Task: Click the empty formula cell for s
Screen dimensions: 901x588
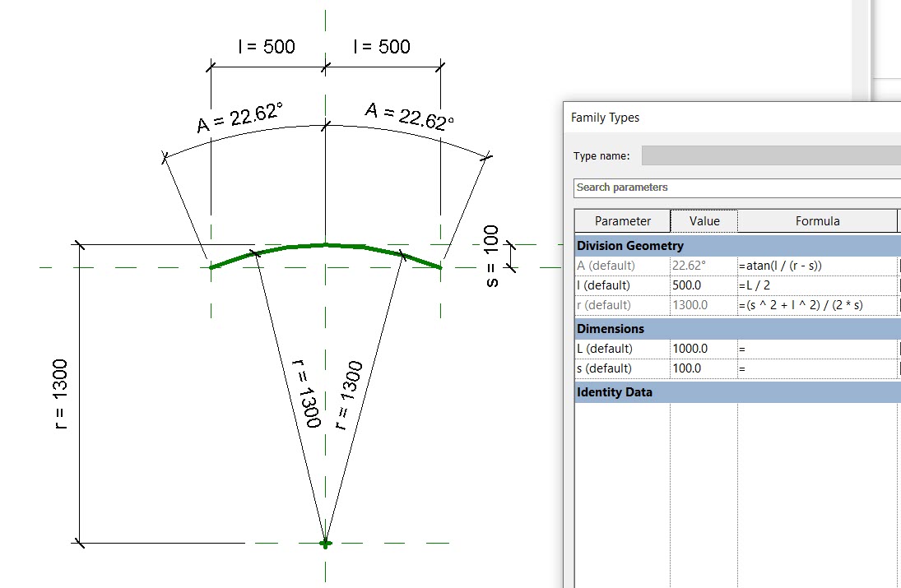Action: coord(817,368)
